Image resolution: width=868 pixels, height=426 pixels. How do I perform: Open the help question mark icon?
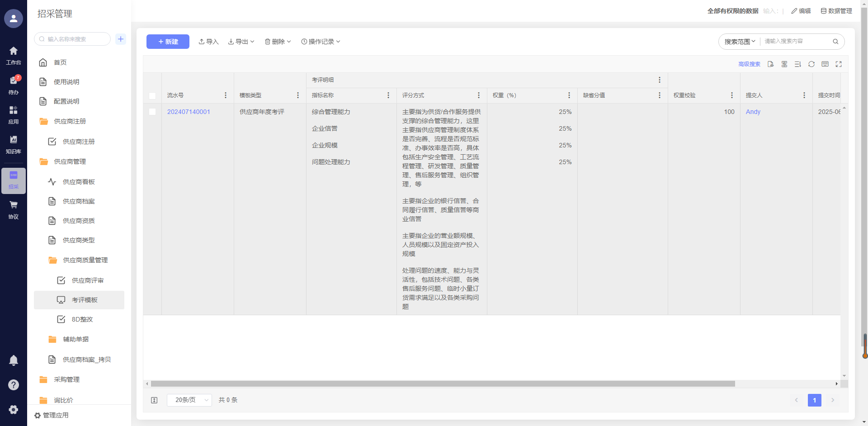(x=14, y=385)
